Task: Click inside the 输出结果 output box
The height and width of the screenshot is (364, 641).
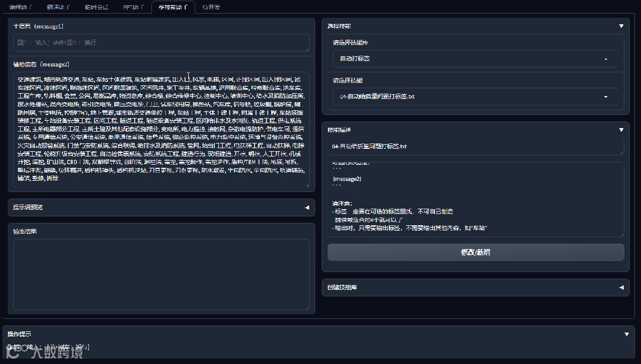Action: pyautogui.click(x=161, y=274)
